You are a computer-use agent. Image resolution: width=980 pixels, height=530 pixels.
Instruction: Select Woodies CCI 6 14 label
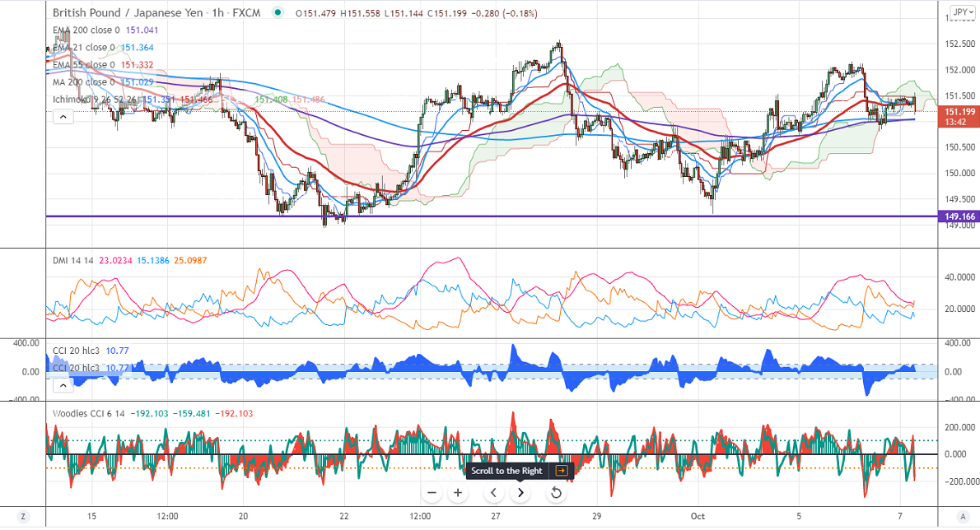[88, 413]
